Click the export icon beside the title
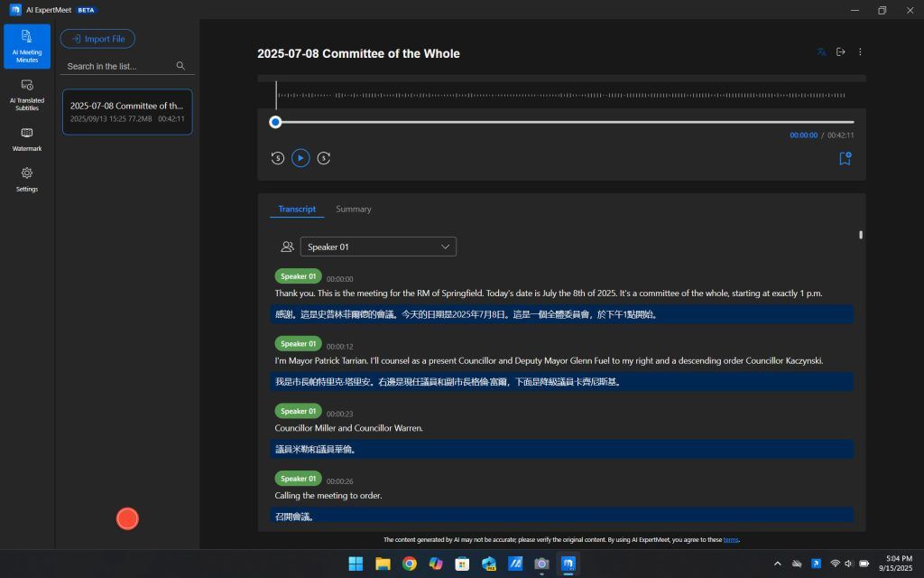The image size is (924, 578). point(841,51)
